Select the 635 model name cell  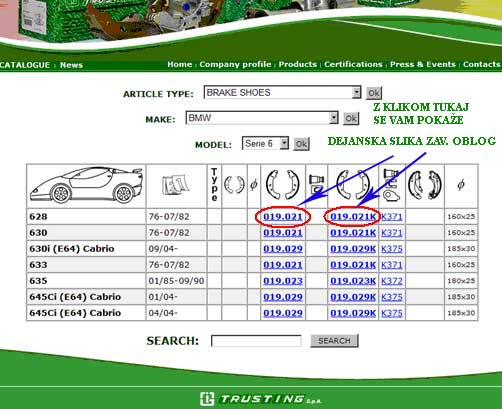tap(86, 281)
